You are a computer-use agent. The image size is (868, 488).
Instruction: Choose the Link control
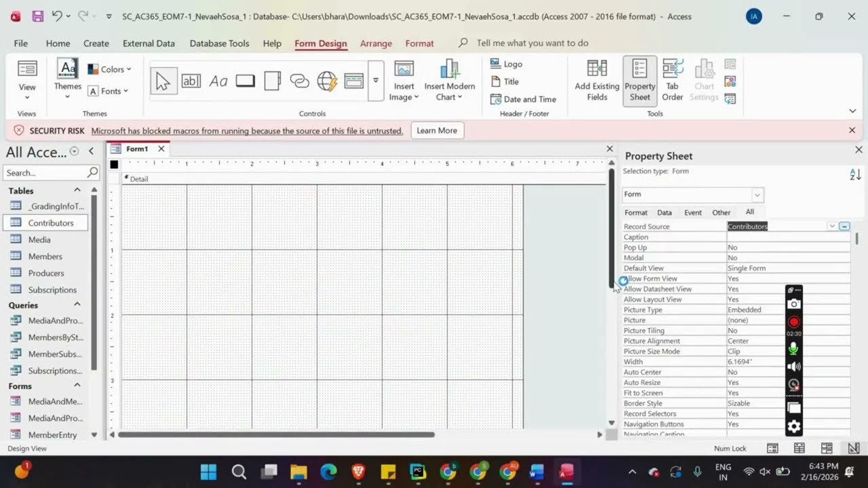tap(299, 81)
